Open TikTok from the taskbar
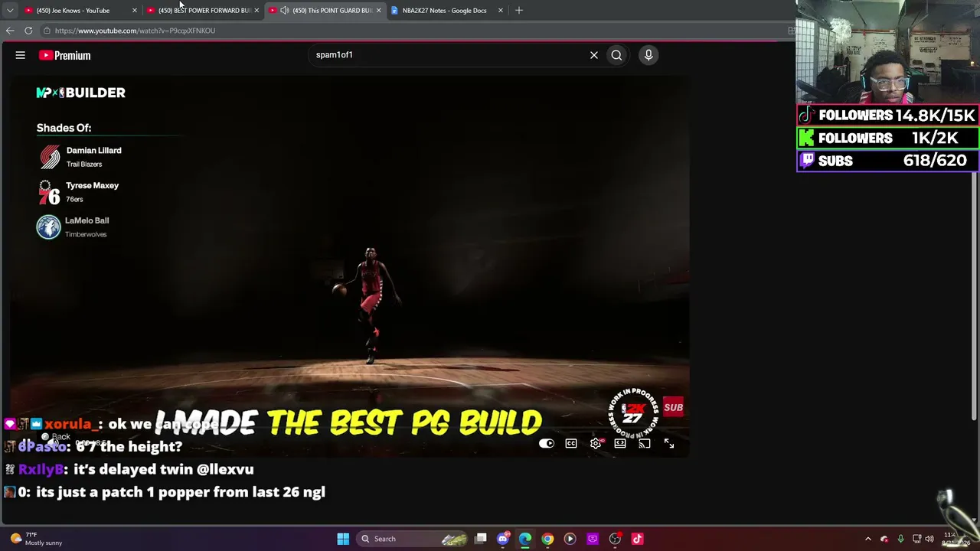This screenshot has height=551, width=980. point(637,539)
